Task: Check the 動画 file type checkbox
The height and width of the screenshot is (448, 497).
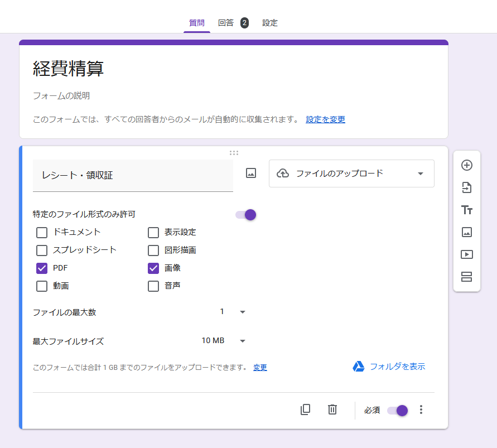Action: 42,286
